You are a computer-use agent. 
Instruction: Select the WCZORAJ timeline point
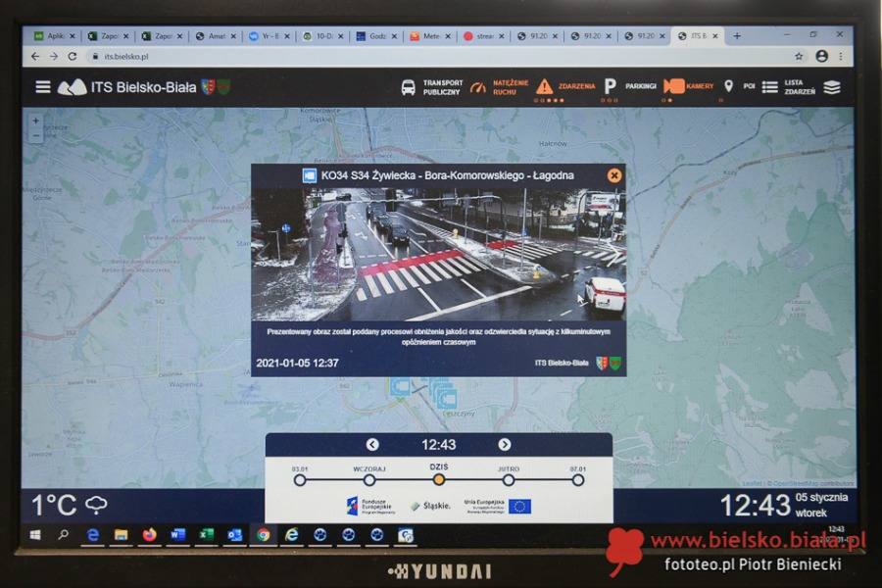point(369,480)
